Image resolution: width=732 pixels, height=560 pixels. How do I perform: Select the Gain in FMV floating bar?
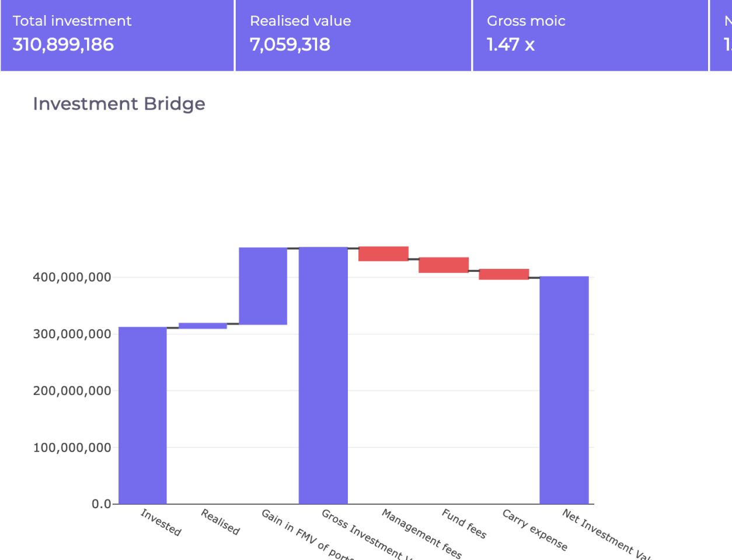(263, 286)
